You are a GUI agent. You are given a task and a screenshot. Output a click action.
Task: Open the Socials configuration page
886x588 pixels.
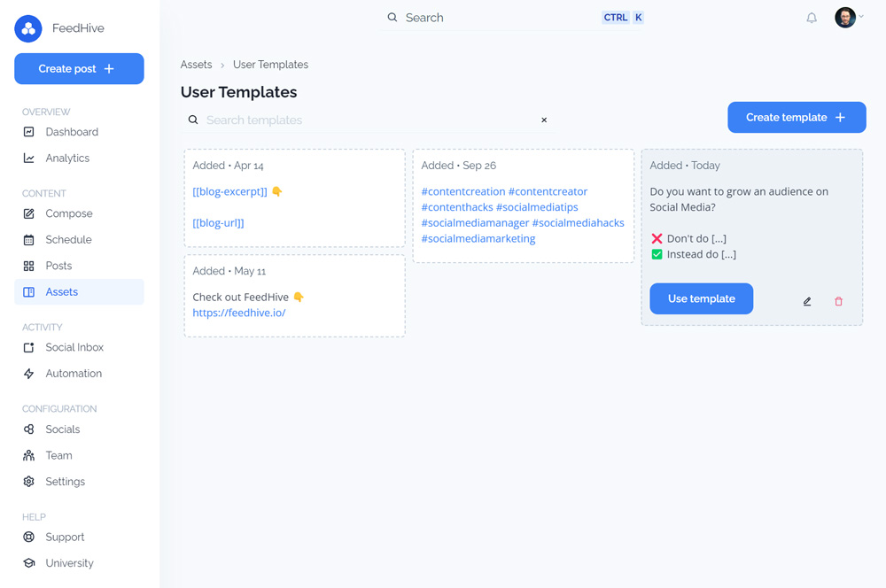coord(63,429)
